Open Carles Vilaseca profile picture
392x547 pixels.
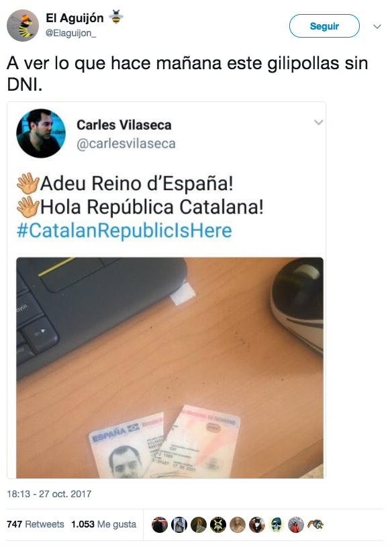tap(41, 133)
